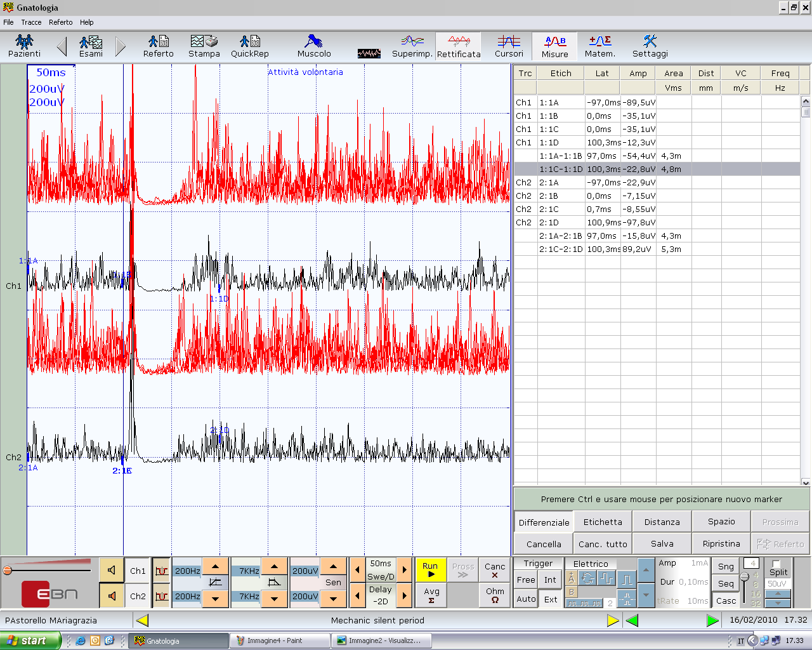This screenshot has height=650, width=812.
Task: Set trigger mode to Auto
Action: pos(526,599)
